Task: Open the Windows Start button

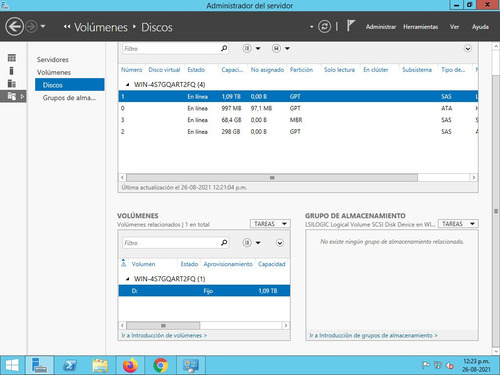Action: [12, 365]
